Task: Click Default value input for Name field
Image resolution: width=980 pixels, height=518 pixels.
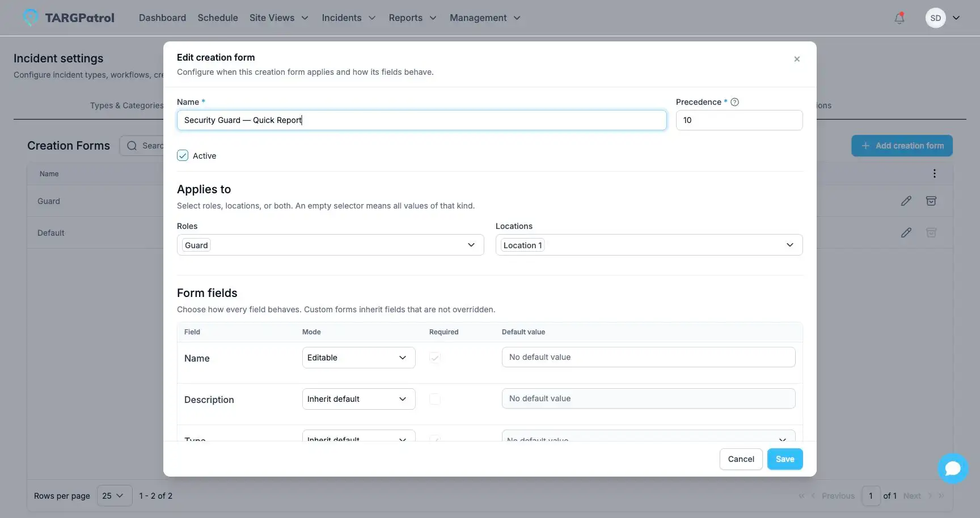Action: (x=649, y=357)
